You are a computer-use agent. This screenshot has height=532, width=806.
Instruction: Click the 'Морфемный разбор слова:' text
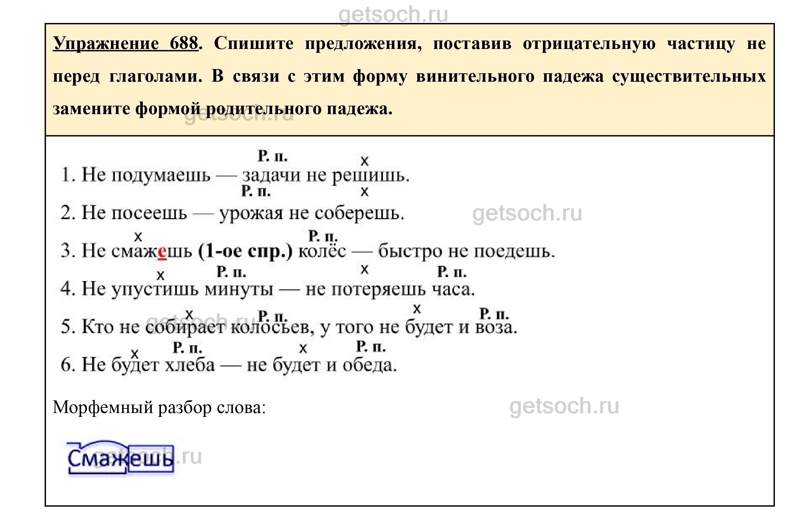point(159,407)
